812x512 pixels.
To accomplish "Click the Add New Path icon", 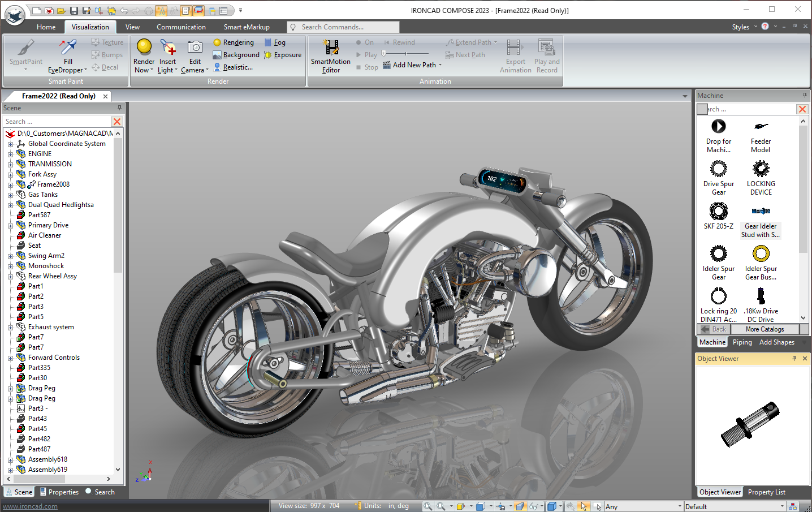I will (x=387, y=65).
